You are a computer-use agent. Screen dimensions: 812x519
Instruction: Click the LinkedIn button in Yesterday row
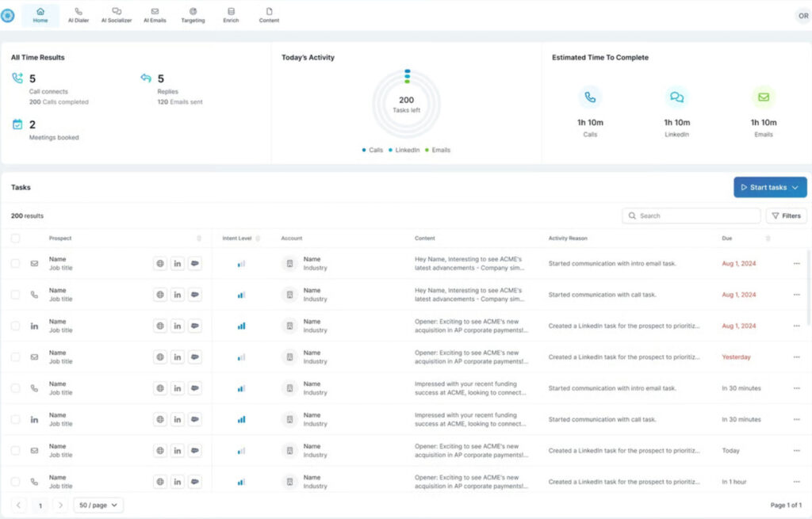[177, 357]
